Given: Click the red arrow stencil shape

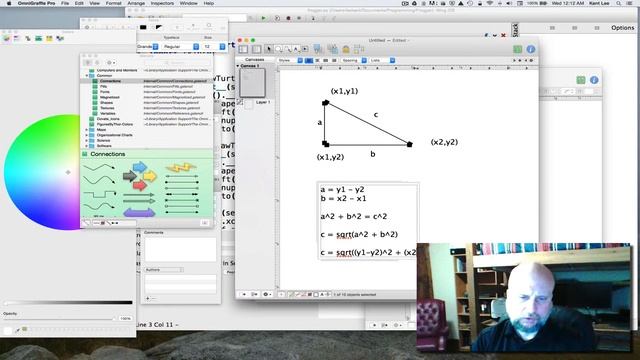Looking at the screenshot, I should 140,185.
